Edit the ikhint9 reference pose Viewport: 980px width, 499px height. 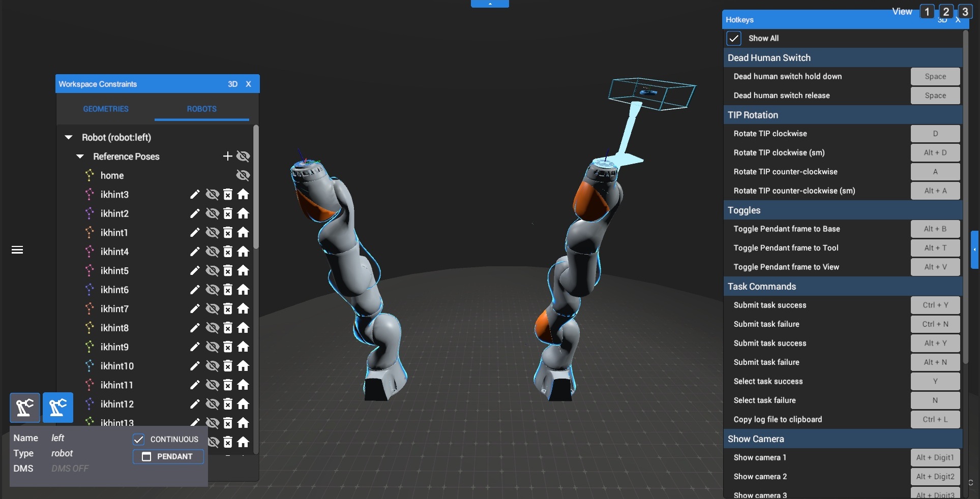click(195, 347)
